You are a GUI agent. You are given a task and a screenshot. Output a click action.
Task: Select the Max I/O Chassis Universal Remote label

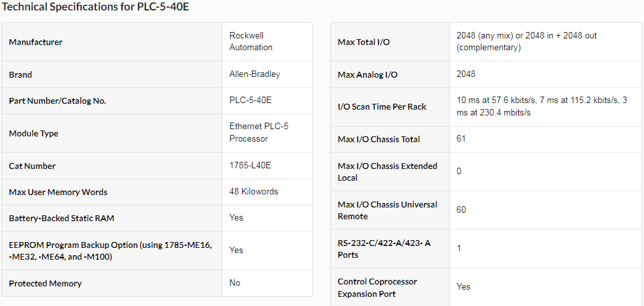(388, 210)
